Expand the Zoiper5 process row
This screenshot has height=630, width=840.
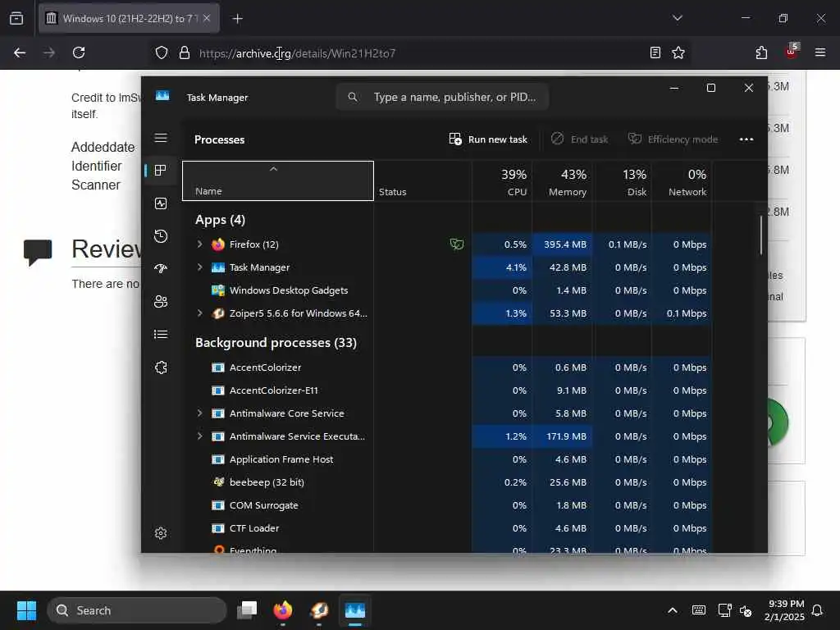point(200,313)
